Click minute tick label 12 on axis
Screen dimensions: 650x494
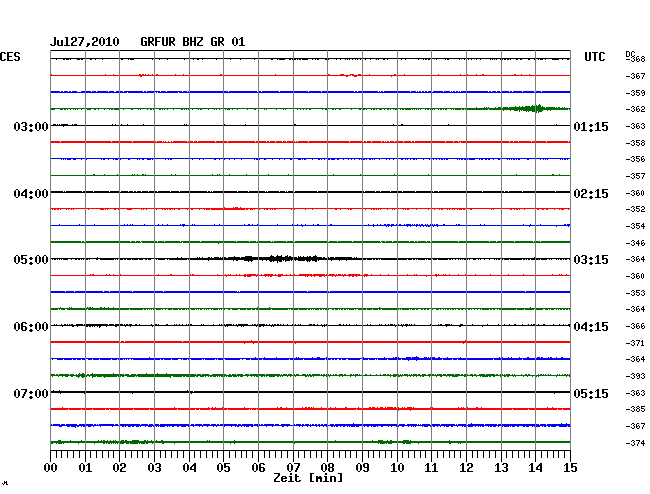pos(466,468)
